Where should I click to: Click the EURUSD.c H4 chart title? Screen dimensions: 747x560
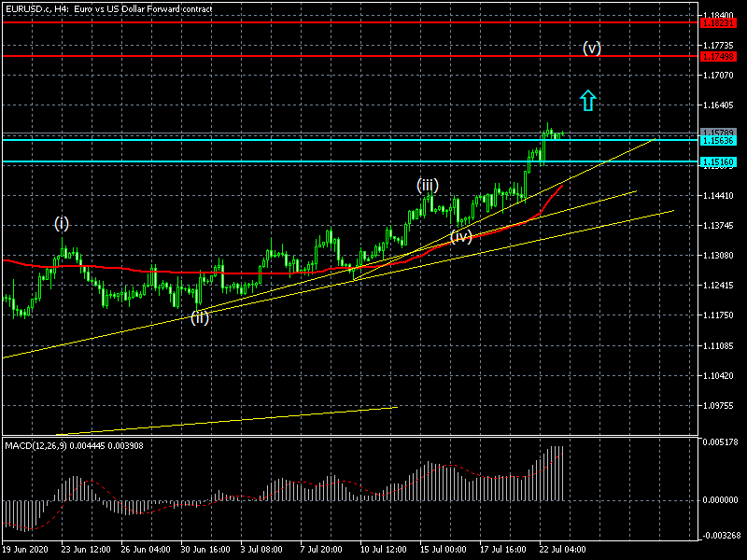pyautogui.click(x=107, y=8)
